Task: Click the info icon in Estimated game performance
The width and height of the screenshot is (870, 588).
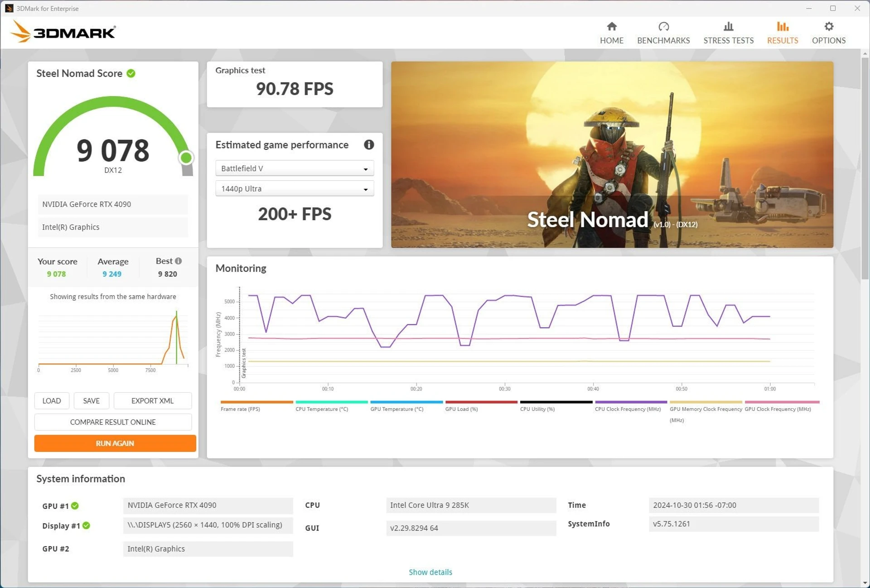Action: coord(369,145)
